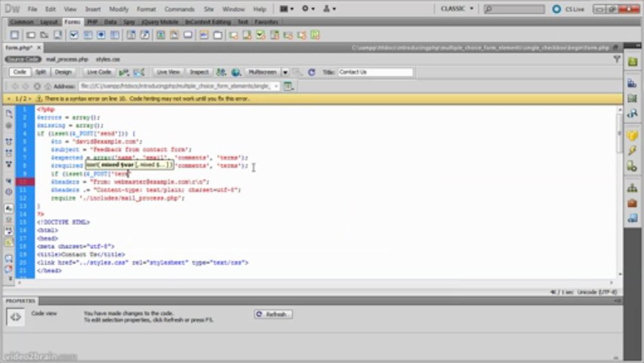This screenshot has height=363, width=644.
Task: Insert Spry Validation Textarea
Action: tap(247, 35)
